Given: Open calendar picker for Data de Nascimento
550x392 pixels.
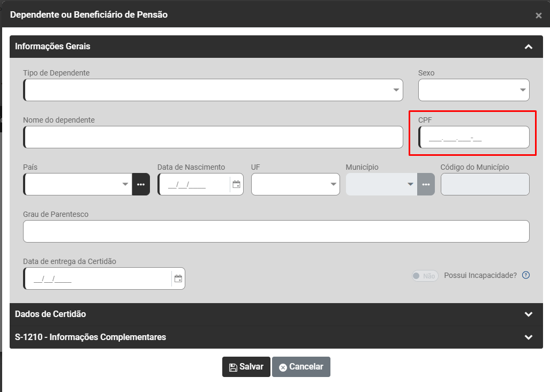Looking at the screenshot, I should click(236, 185).
